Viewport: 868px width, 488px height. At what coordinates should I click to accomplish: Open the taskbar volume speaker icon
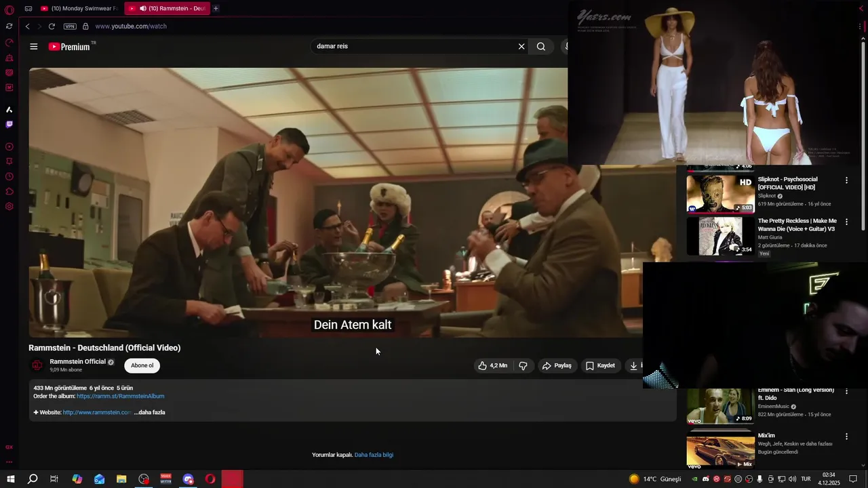click(792, 479)
